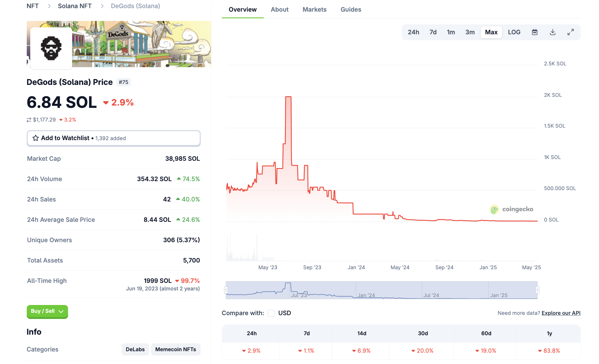Choose the 3m chart range

pos(470,32)
